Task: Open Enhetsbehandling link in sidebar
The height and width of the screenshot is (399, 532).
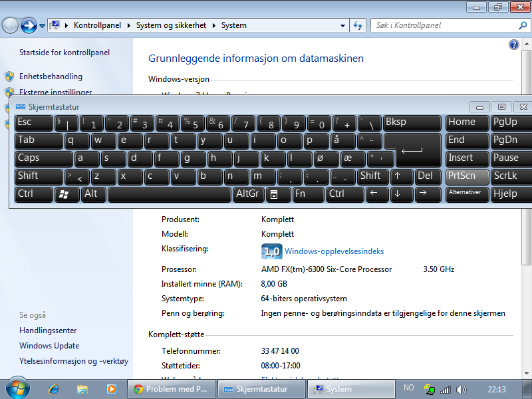Action: pyautogui.click(x=51, y=76)
